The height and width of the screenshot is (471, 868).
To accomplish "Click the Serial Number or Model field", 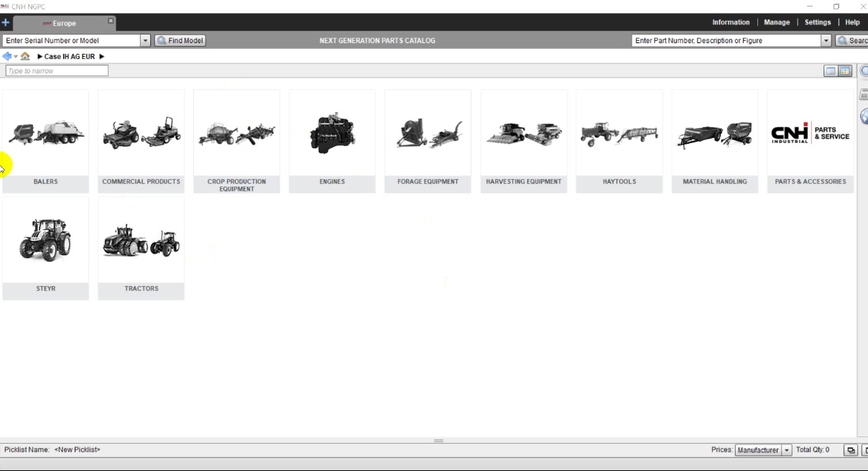I will (71, 41).
